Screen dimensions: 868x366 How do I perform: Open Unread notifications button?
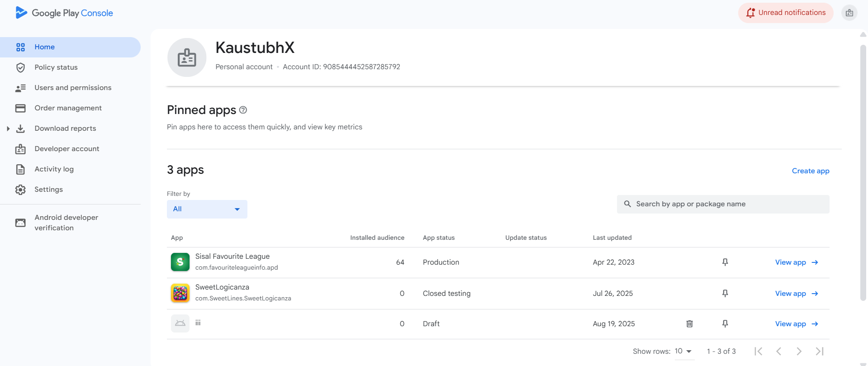point(786,13)
